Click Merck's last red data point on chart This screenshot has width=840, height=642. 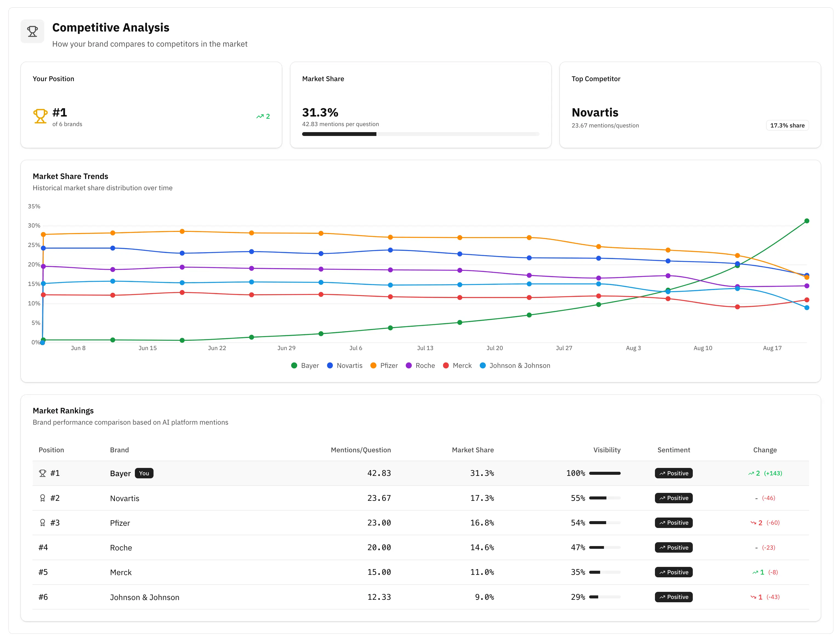pyautogui.click(x=807, y=300)
